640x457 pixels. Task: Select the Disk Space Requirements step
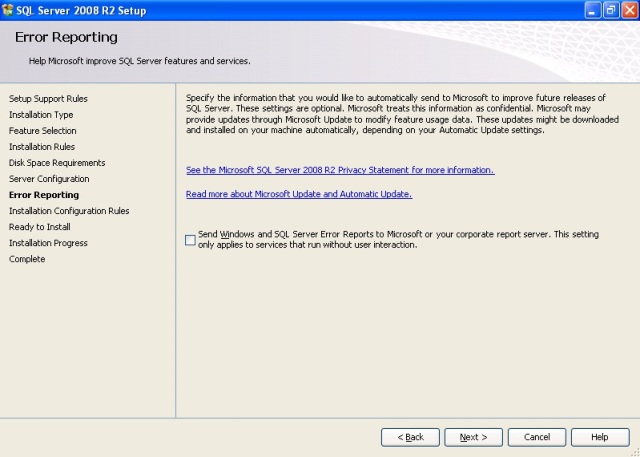57,163
